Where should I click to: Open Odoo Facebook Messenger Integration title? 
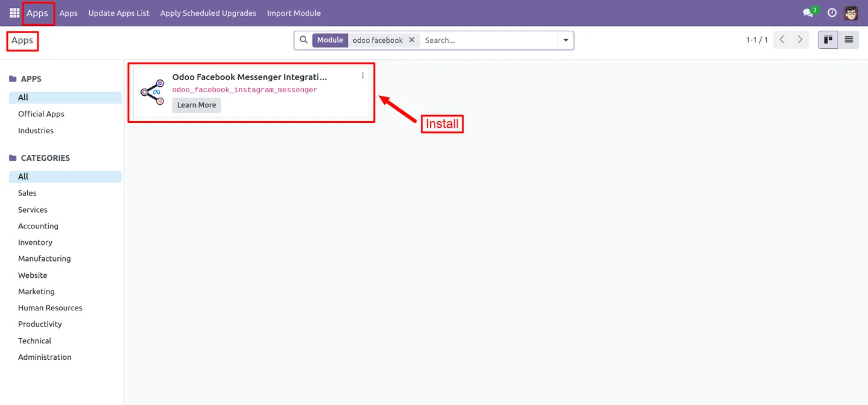point(250,77)
